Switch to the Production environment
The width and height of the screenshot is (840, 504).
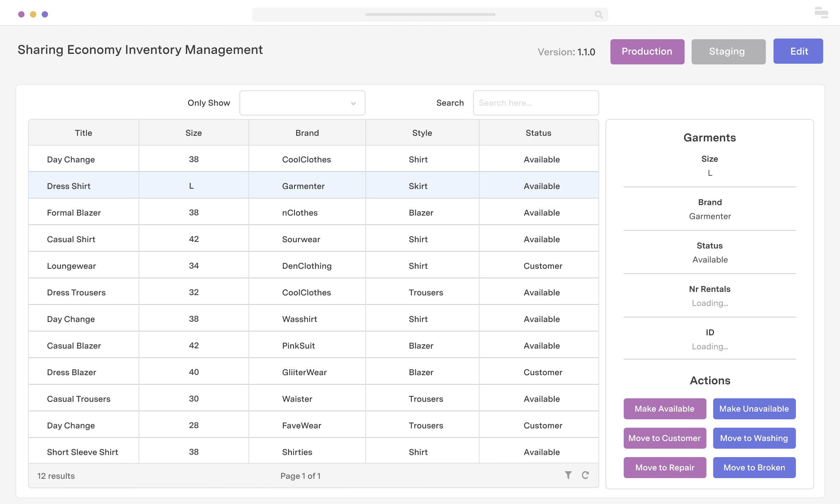[647, 51]
